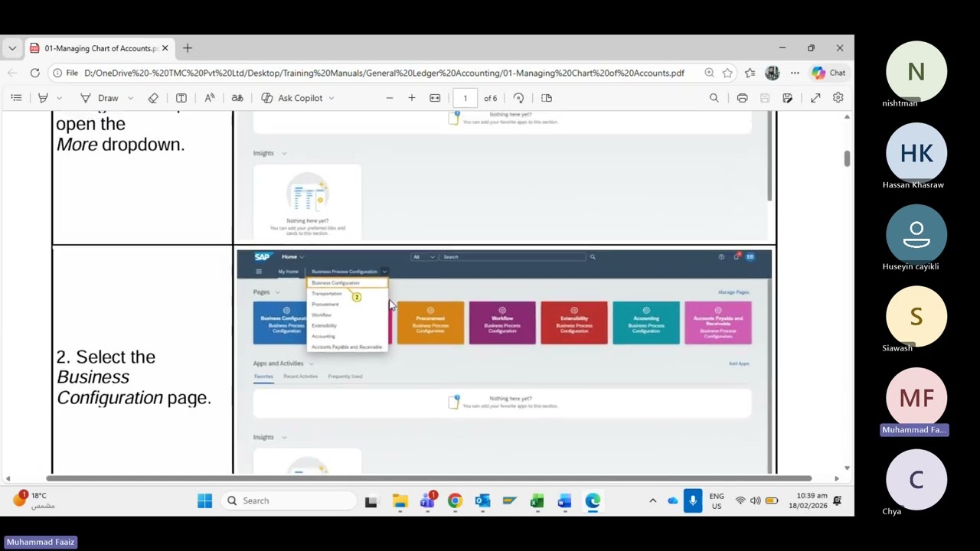Click the address bar zoom magnifier icon
The height and width of the screenshot is (551, 980).
point(709,73)
